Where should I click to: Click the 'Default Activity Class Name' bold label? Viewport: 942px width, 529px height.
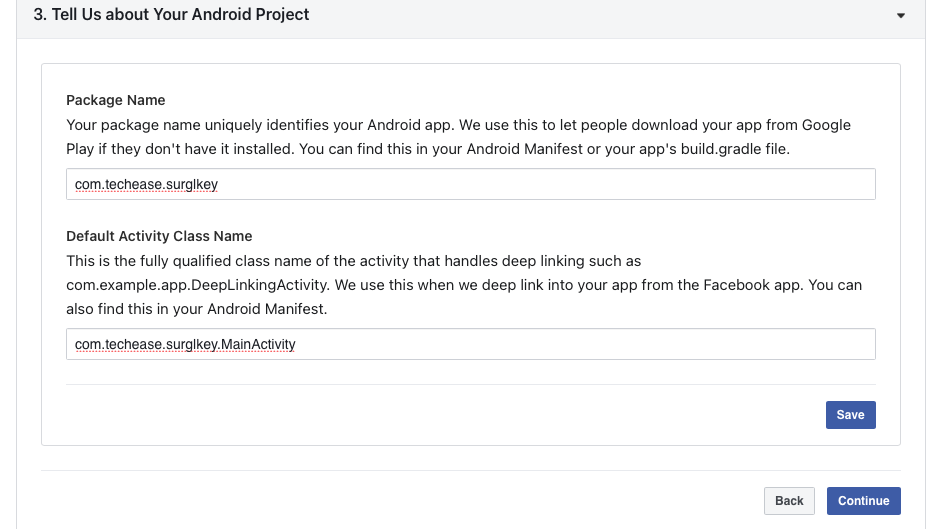click(x=159, y=236)
